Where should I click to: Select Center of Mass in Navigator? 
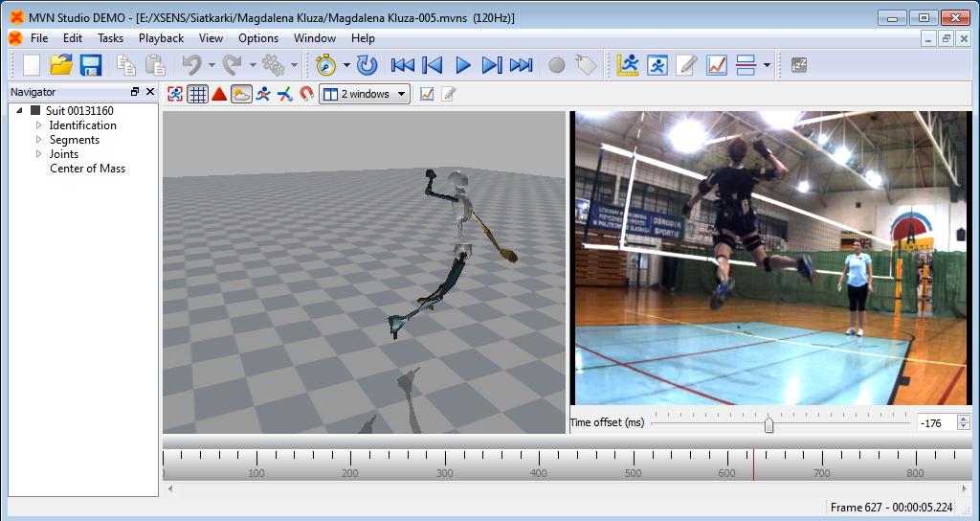coord(87,169)
